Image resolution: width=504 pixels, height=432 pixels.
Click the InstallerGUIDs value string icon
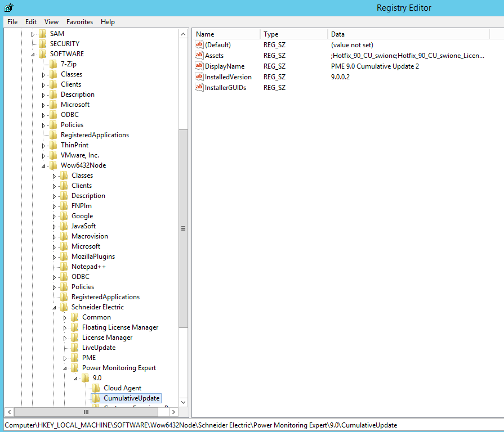click(x=199, y=87)
